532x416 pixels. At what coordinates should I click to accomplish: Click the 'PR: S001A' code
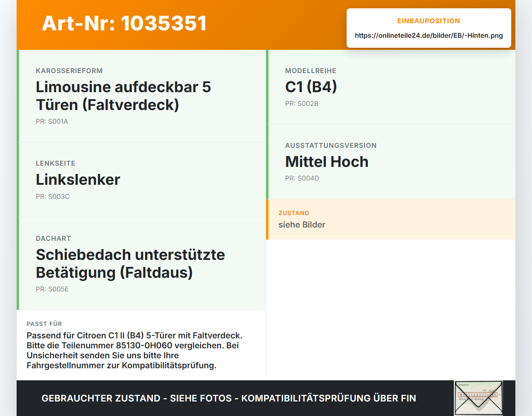[x=52, y=122]
